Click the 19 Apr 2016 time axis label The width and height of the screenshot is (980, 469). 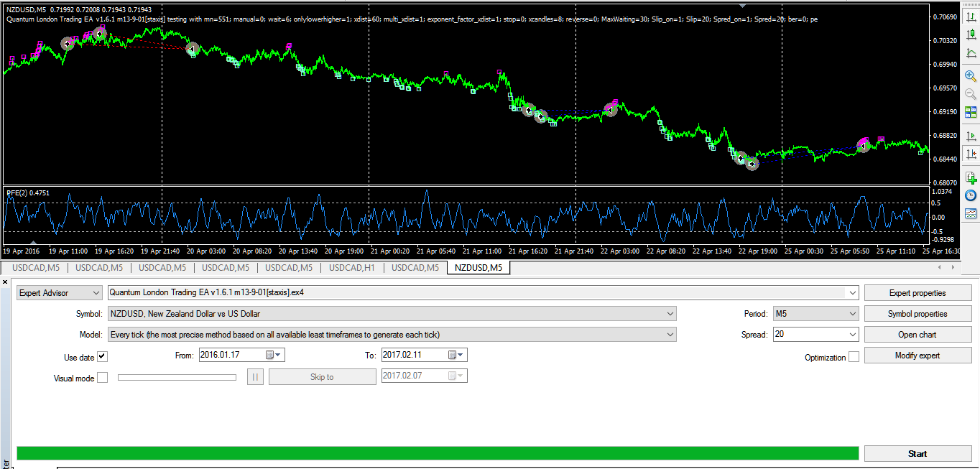click(x=21, y=251)
